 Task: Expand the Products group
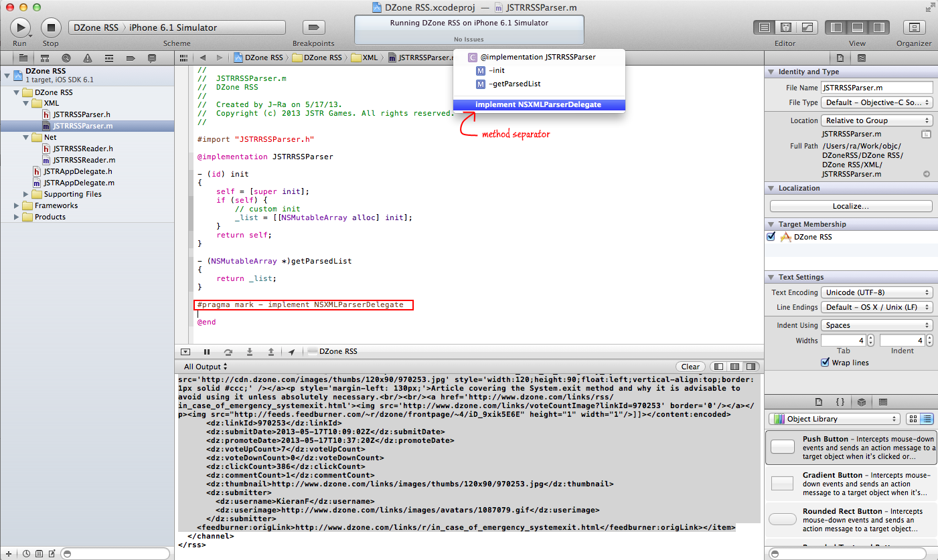pos(17,217)
